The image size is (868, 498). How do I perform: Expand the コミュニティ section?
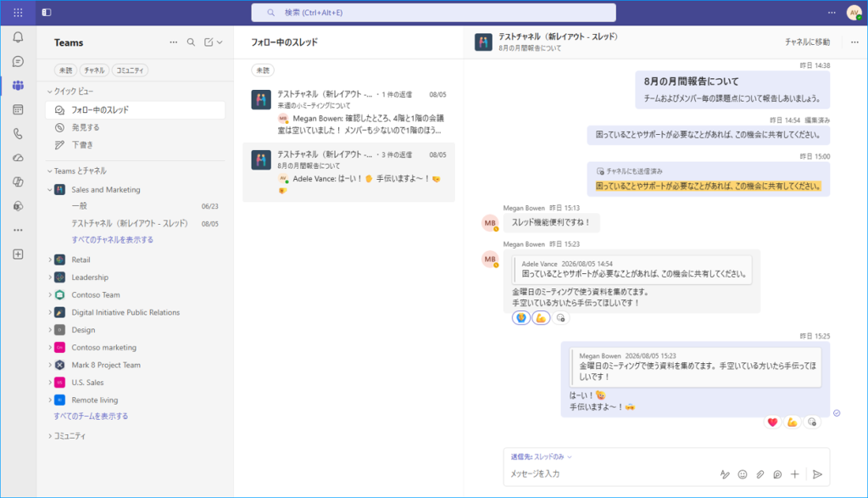tap(50, 436)
